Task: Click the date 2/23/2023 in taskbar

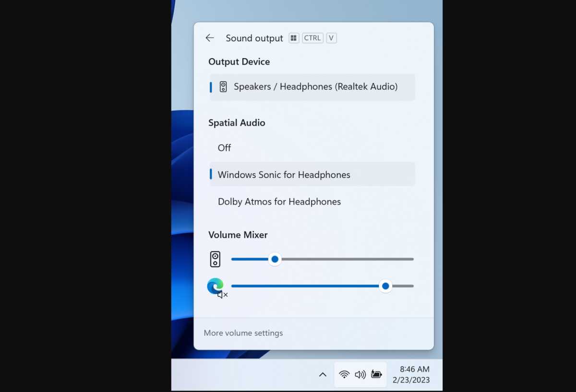Action: tap(411, 380)
